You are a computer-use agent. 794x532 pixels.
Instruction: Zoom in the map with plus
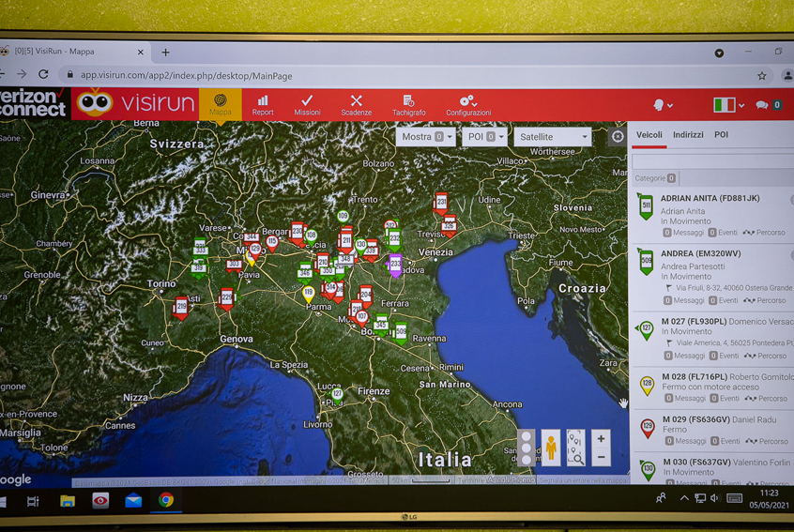tap(601, 438)
